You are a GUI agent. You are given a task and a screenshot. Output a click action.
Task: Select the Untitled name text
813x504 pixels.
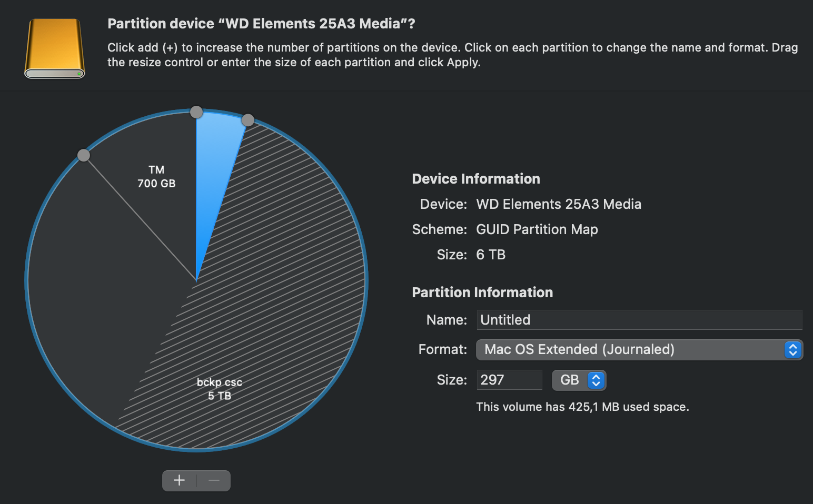click(x=504, y=319)
